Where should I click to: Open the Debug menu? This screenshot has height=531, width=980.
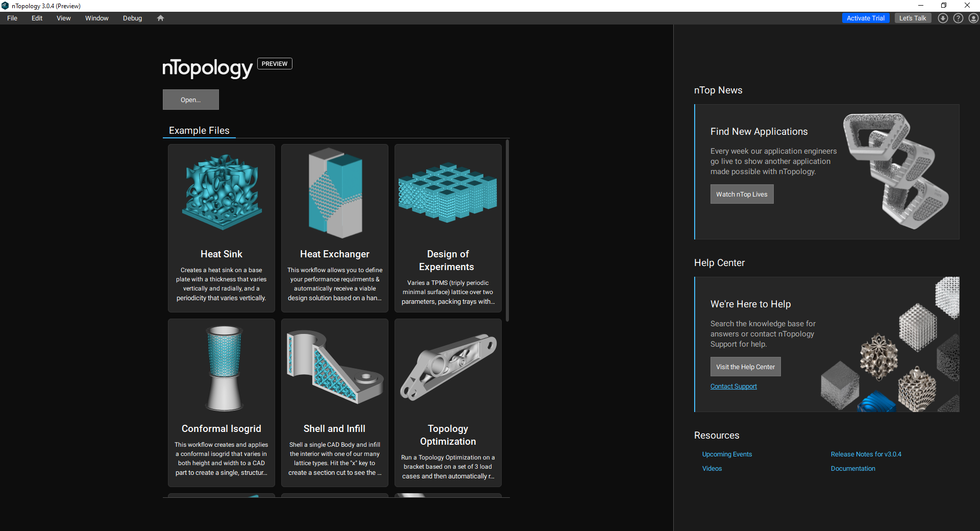[x=132, y=18]
